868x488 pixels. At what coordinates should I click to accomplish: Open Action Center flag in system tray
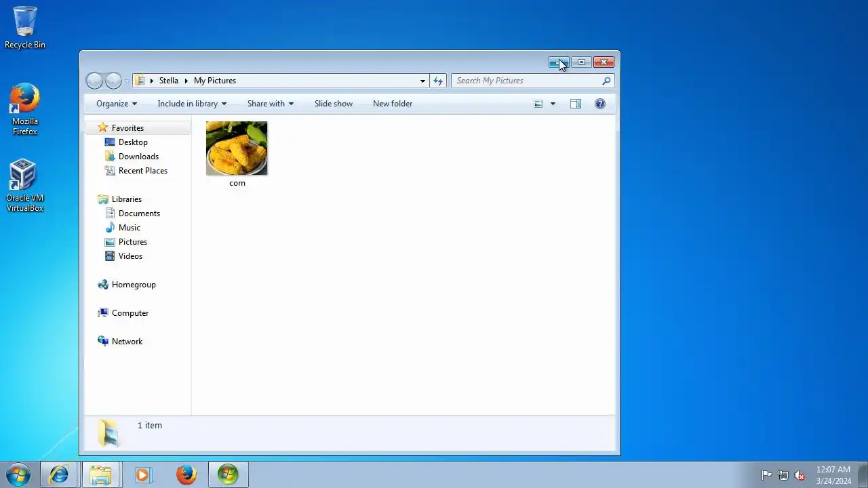click(x=767, y=475)
